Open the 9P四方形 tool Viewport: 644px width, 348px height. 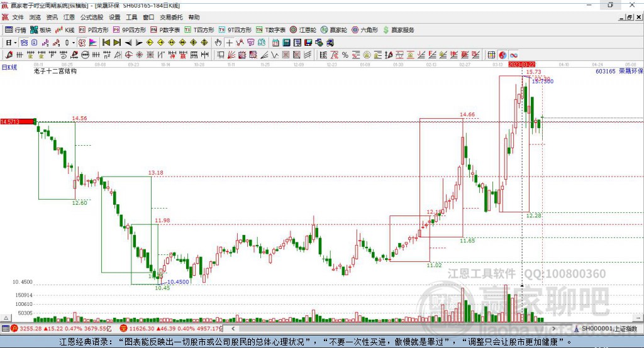click(130, 30)
